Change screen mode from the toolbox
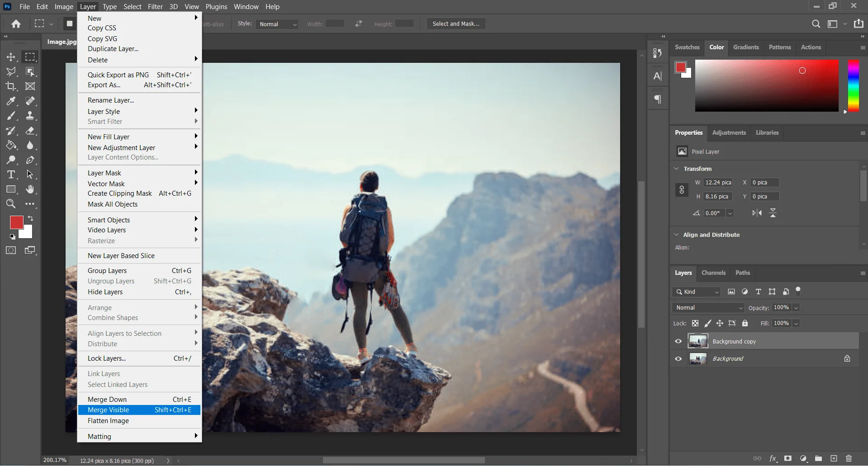 pyautogui.click(x=30, y=250)
